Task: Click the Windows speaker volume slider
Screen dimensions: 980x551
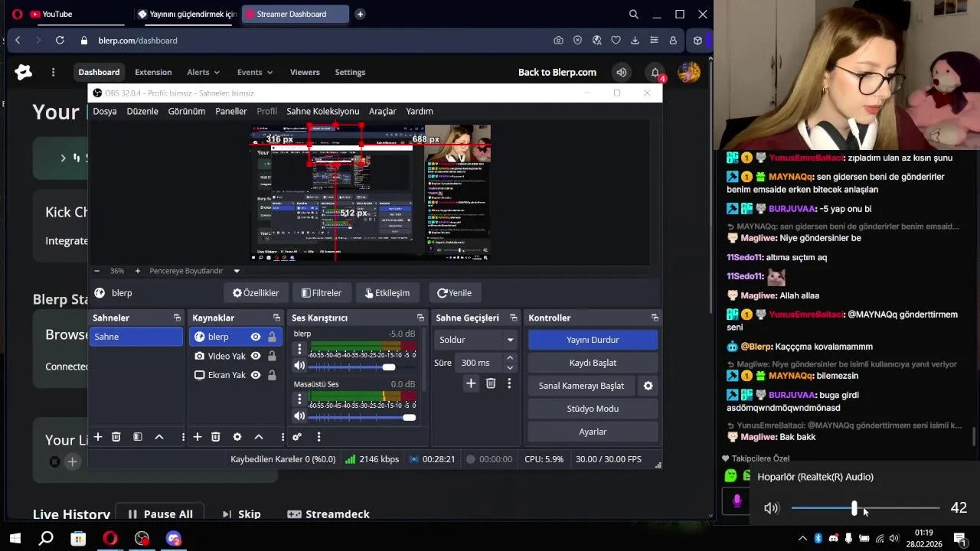Action: point(865,508)
